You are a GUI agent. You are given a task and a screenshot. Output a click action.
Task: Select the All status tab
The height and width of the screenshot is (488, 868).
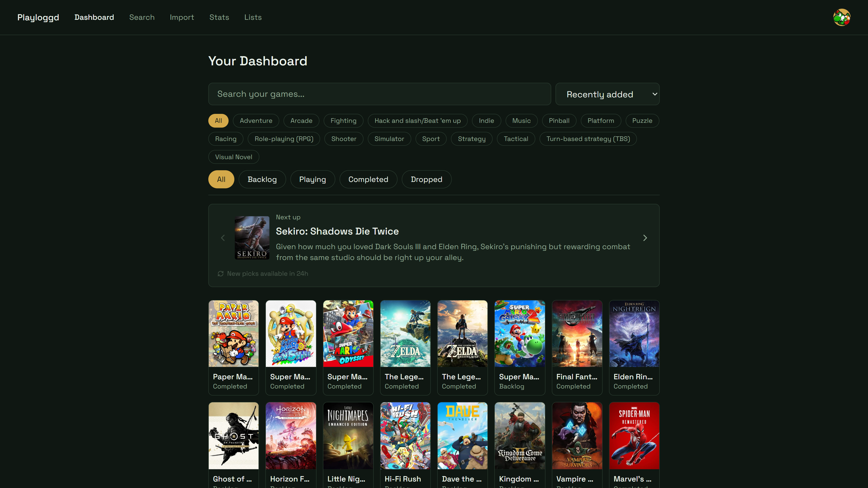(221, 179)
